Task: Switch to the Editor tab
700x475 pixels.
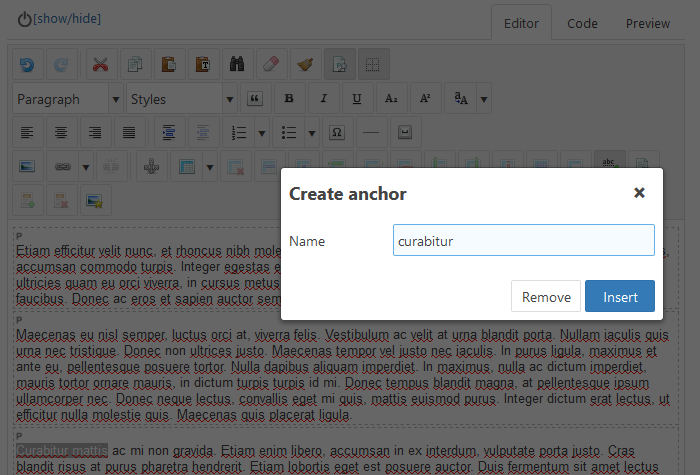Action: pos(521,23)
